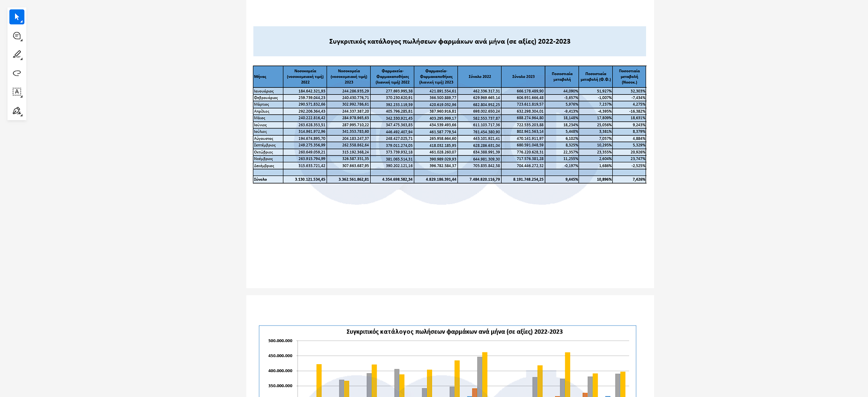Click the value 421.891.554,61

pos(442,91)
